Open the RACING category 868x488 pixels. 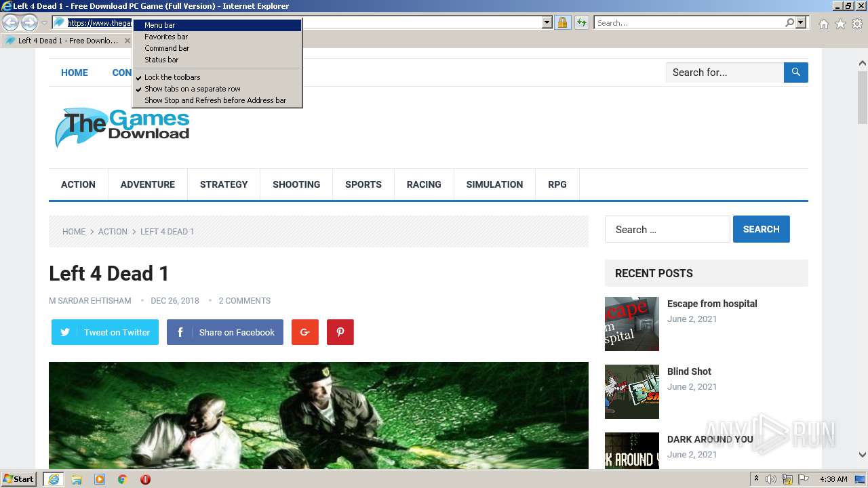[x=424, y=184]
